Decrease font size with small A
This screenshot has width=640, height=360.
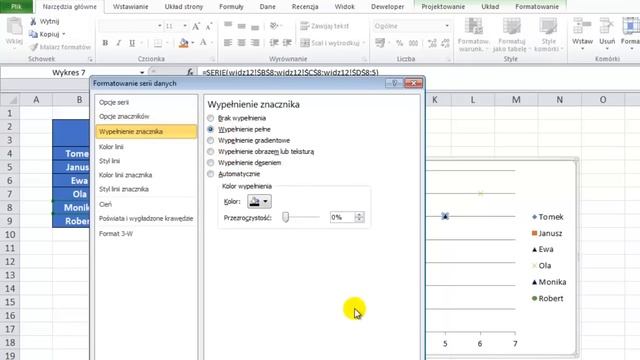tap(209, 27)
